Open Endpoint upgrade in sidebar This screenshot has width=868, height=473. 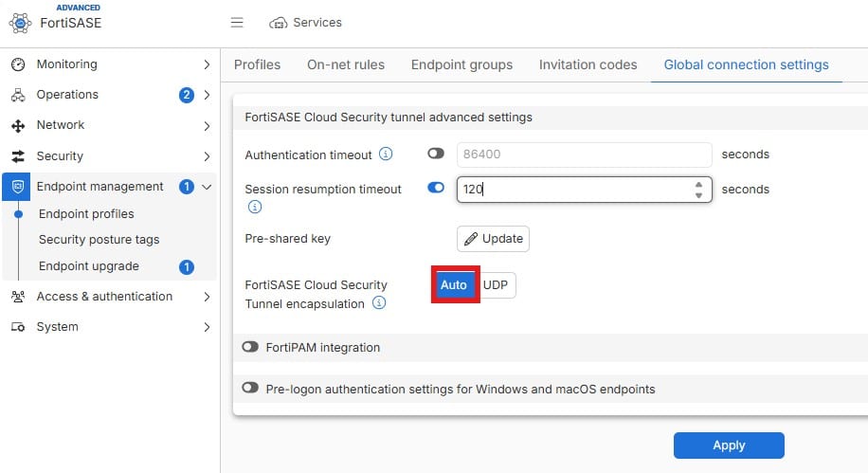tap(88, 266)
